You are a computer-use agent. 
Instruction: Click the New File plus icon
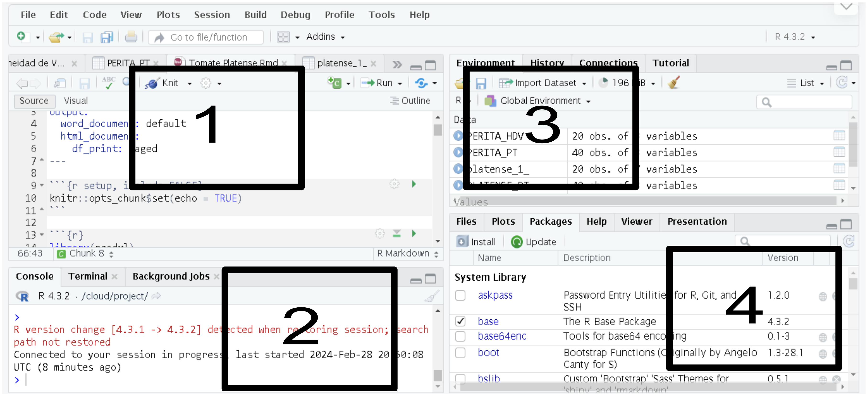pos(21,36)
